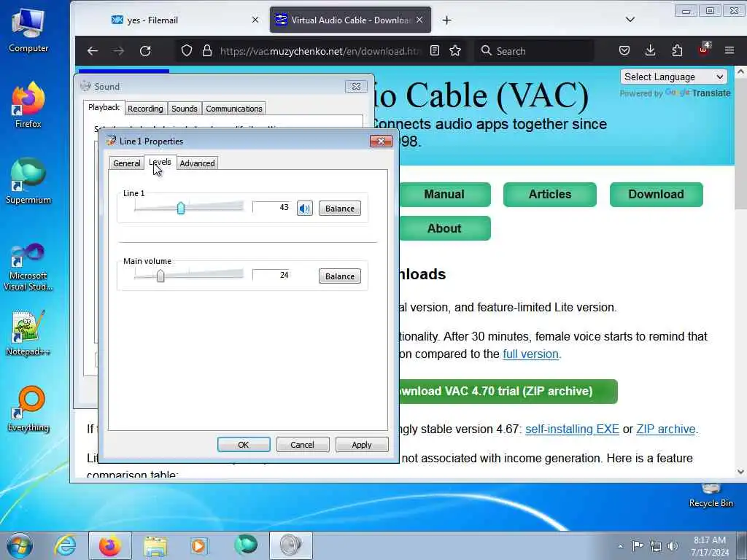The width and height of the screenshot is (747, 560).
Task: Switch to General tab in Line 1 Properties
Action: pyautogui.click(x=127, y=163)
